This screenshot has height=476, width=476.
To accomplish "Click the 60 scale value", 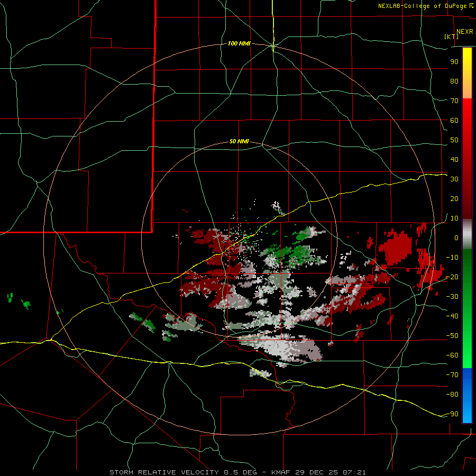I will tap(454, 120).
